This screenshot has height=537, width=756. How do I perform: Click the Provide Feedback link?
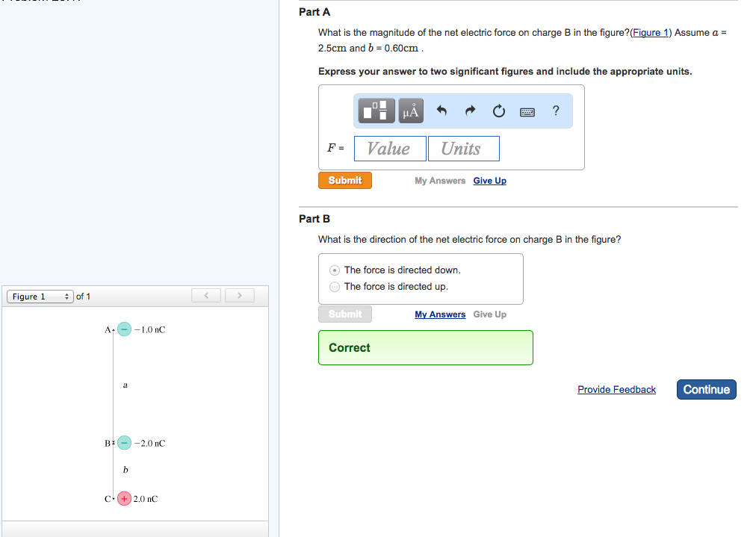616,390
